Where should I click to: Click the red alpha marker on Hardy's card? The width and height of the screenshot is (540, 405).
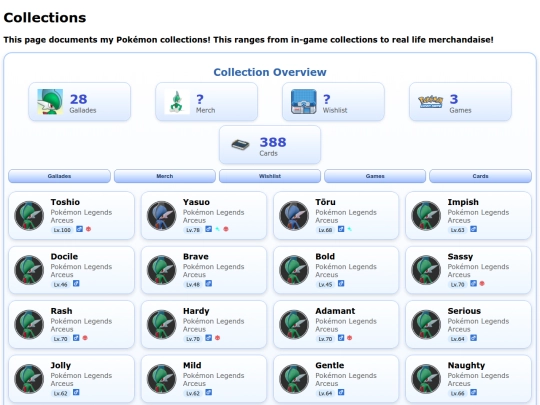pyautogui.click(x=217, y=338)
